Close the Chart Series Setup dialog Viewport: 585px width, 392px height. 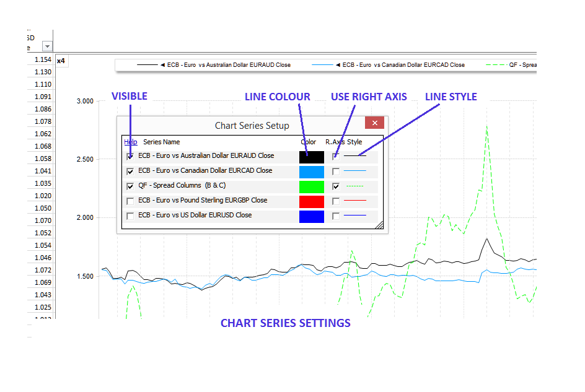coord(374,123)
